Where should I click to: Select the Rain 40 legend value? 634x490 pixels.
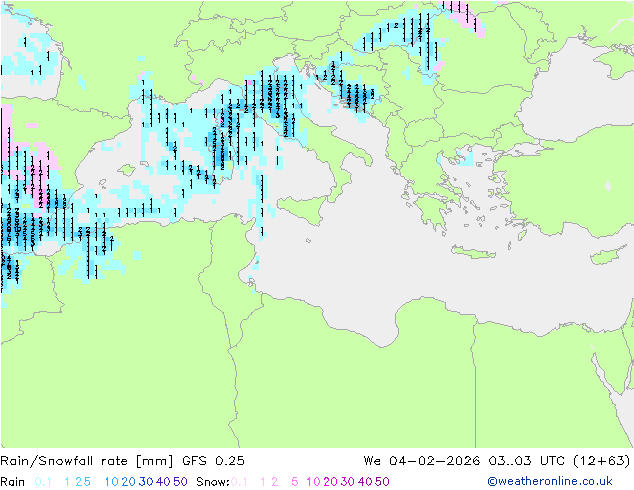coord(163,482)
